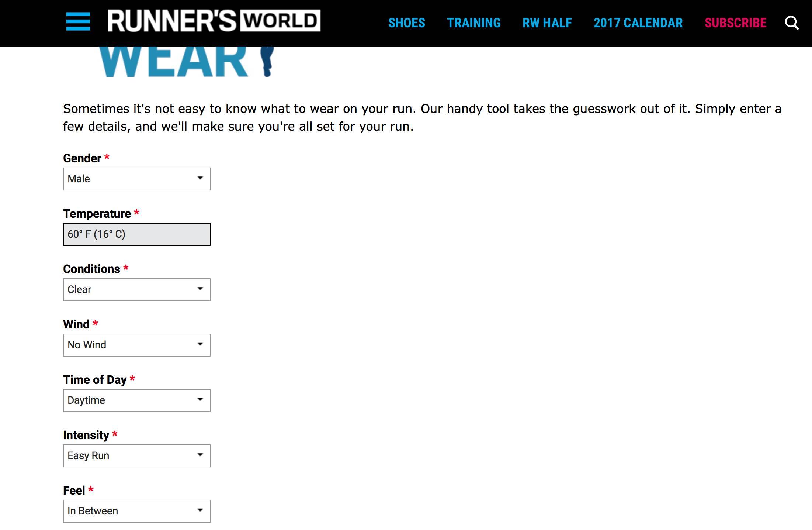Expand the Feel dropdown
This screenshot has height=530, width=812.
[200, 510]
